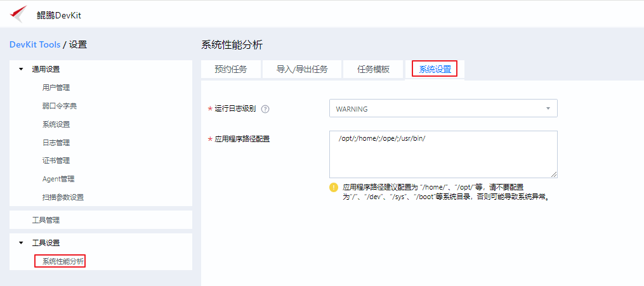Click the 应用程序路径配置 field label
The height and width of the screenshot is (286, 644).
click(242, 139)
